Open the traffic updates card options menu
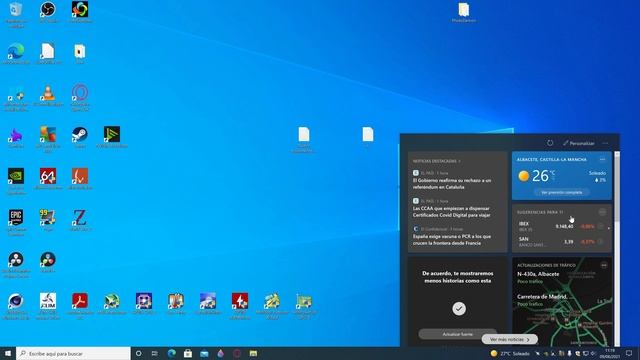The width and height of the screenshot is (640, 360). (x=604, y=265)
